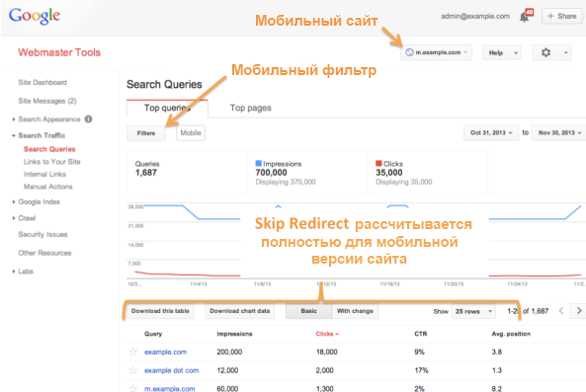Viewport: 586px width, 392px height.
Task: Open the example.com query link
Action: coord(166,353)
